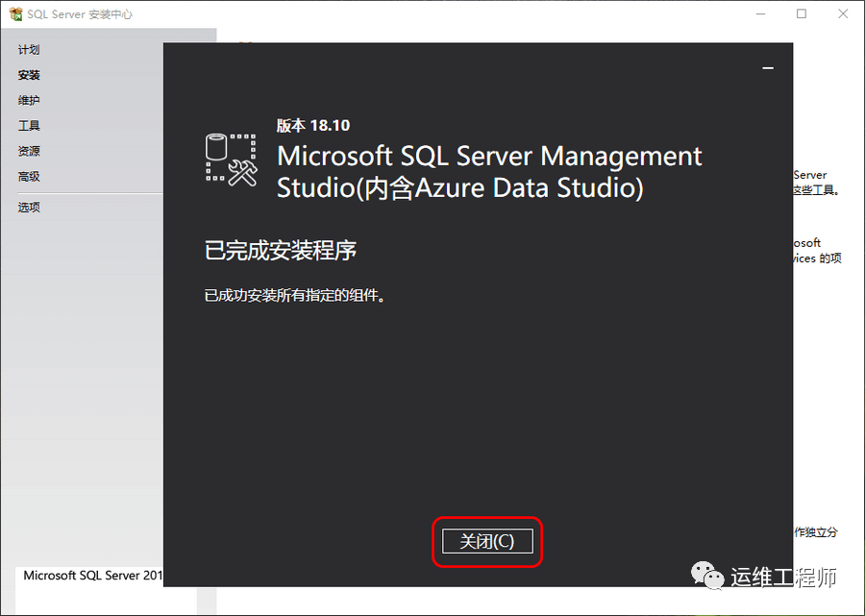Image resolution: width=865 pixels, height=616 pixels.
Task: Click the SQL Server 安装中心 title bar icon
Action: point(15,13)
